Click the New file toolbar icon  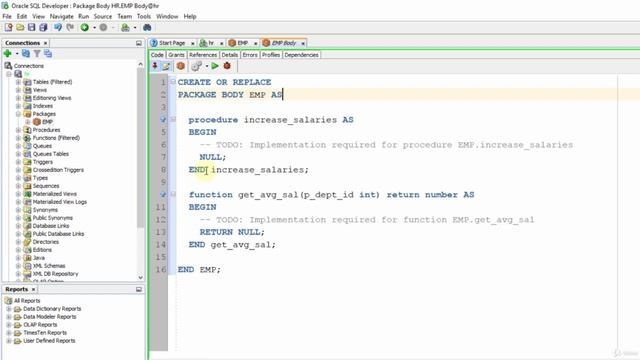click(x=8, y=27)
